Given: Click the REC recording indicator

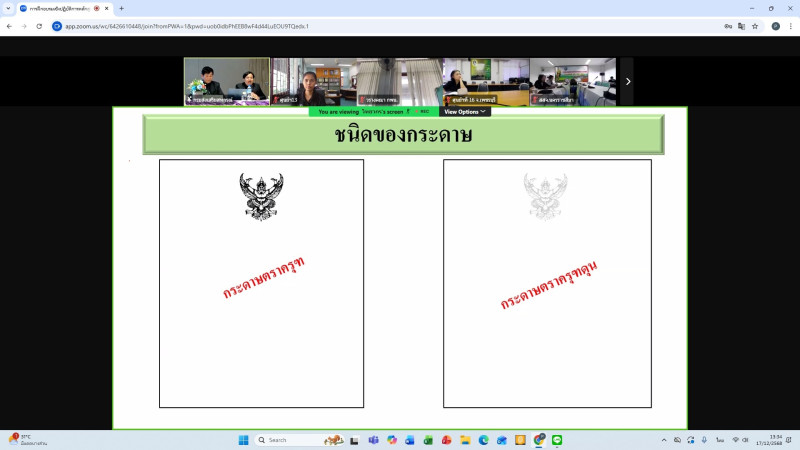Looking at the screenshot, I should (424, 112).
